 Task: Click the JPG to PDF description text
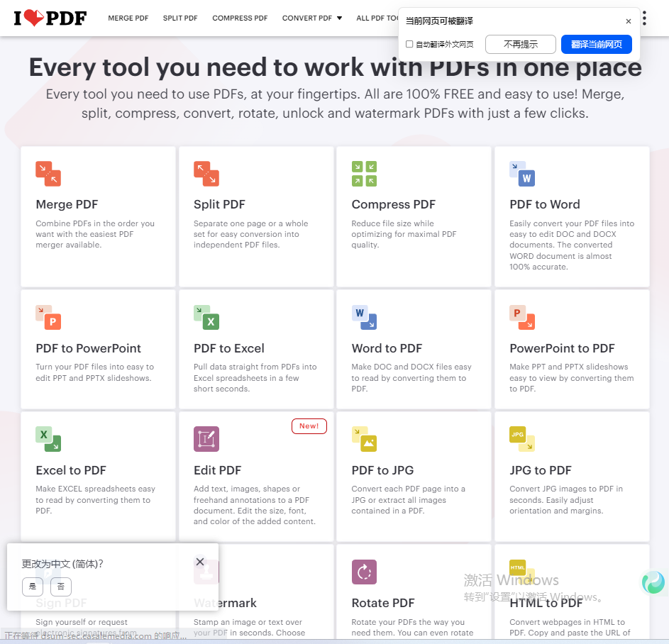click(x=566, y=499)
